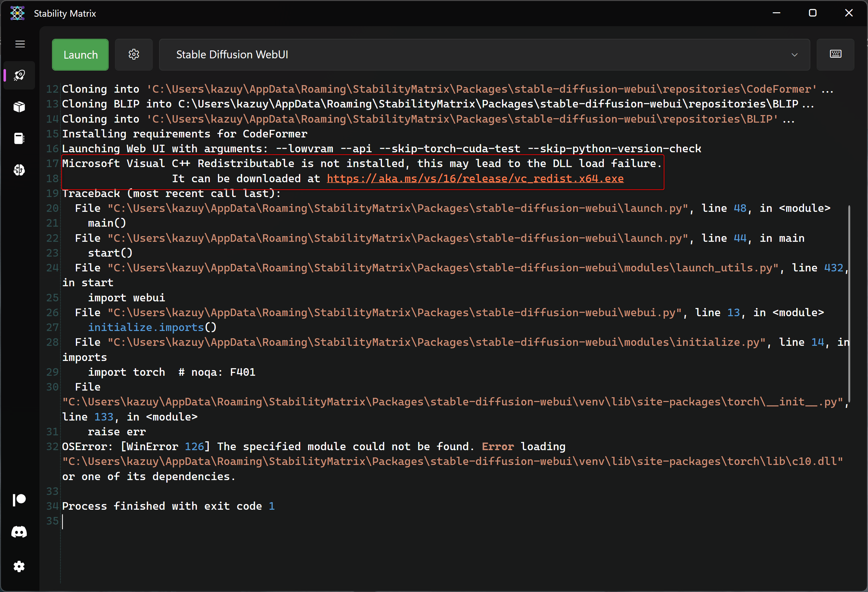868x592 pixels.
Task: Open the Launch rocket page
Action: pyautogui.click(x=20, y=75)
